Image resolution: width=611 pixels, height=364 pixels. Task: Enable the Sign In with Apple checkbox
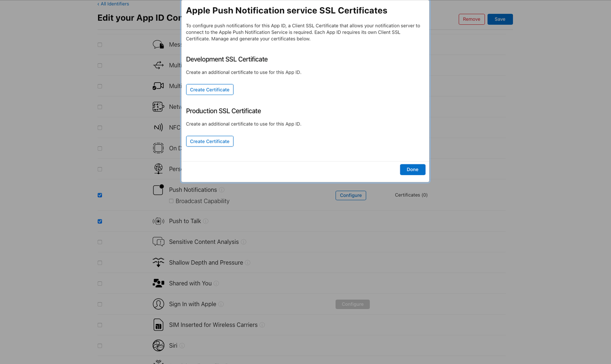tap(100, 304)
